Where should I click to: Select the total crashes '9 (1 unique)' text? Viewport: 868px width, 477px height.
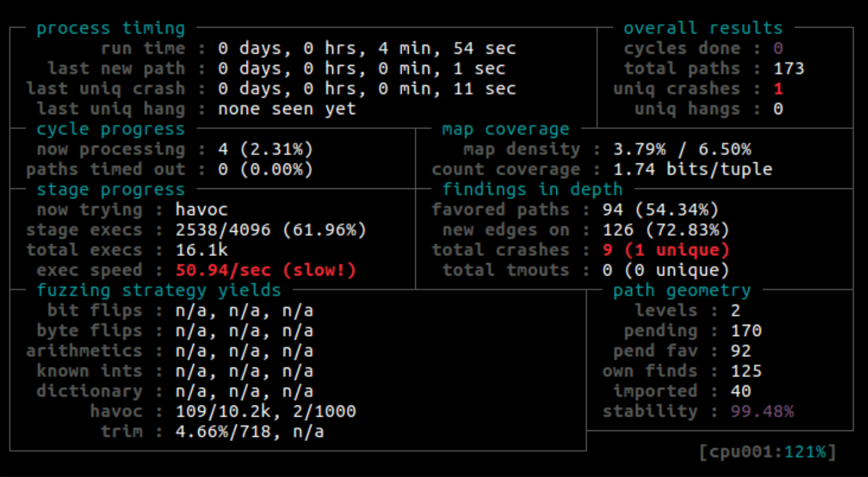(x=665, y=250)
